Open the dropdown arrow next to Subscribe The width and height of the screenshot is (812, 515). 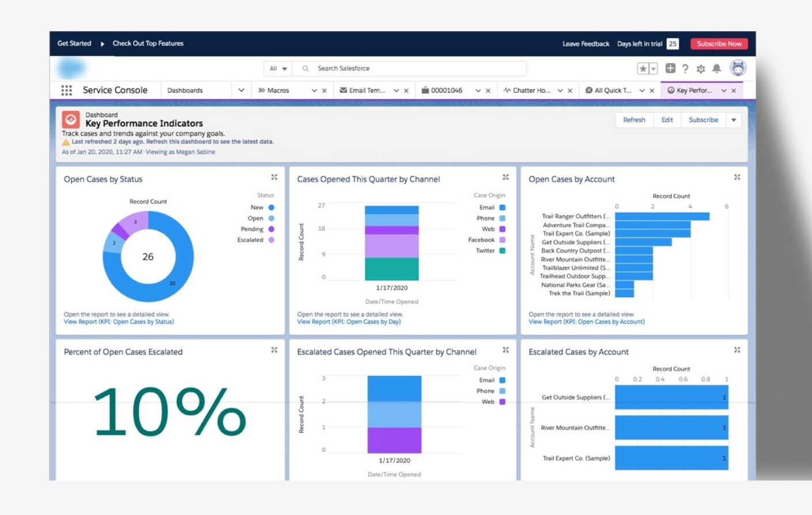(x=734, y=120)
